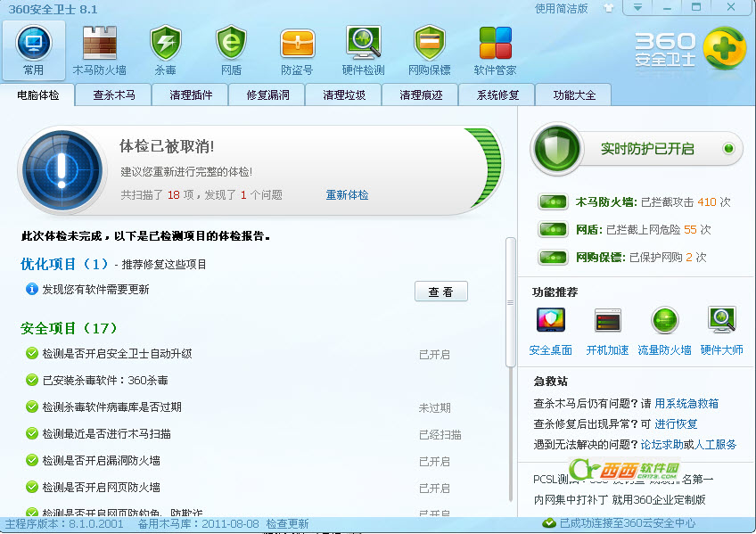Switch to the 电脑体检 tab

tap(37, 95)
